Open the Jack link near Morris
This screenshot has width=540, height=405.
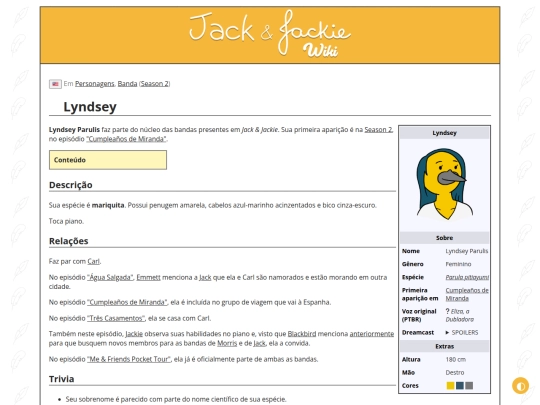(x=259, y=343)
